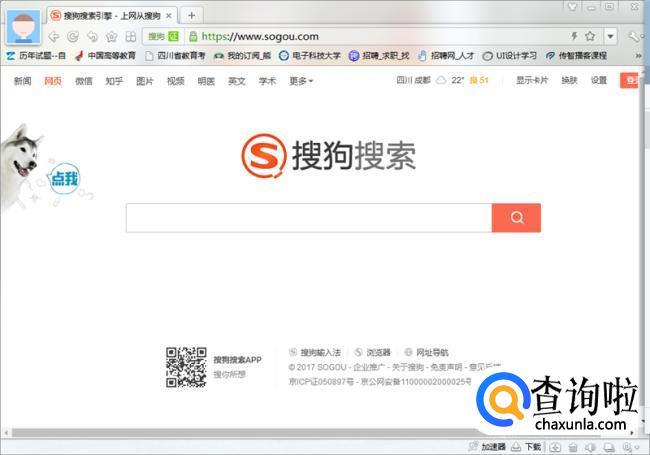Click the 换肤 skin change link

click(x=569, y=80)
